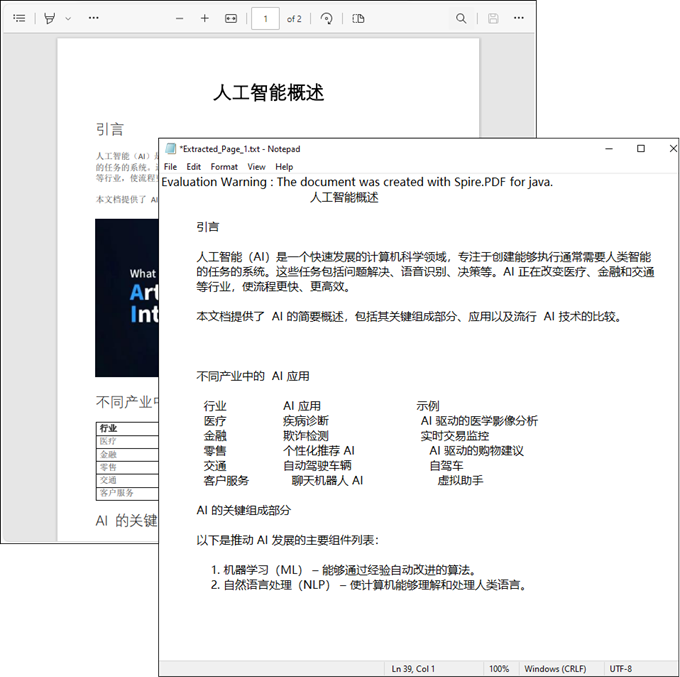Zoom out with the minus button

coord(180,18)
